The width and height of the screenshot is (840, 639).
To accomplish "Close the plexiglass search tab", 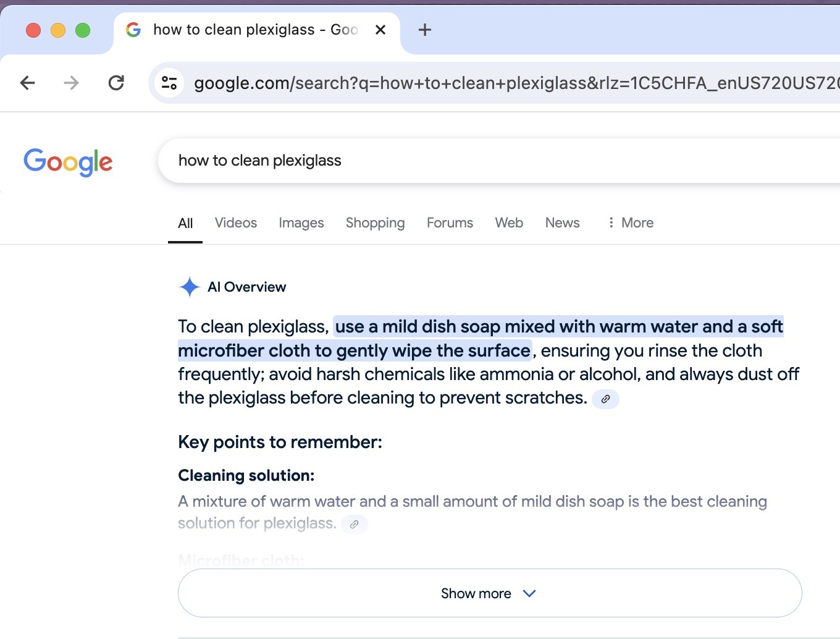I will (380, 30).
